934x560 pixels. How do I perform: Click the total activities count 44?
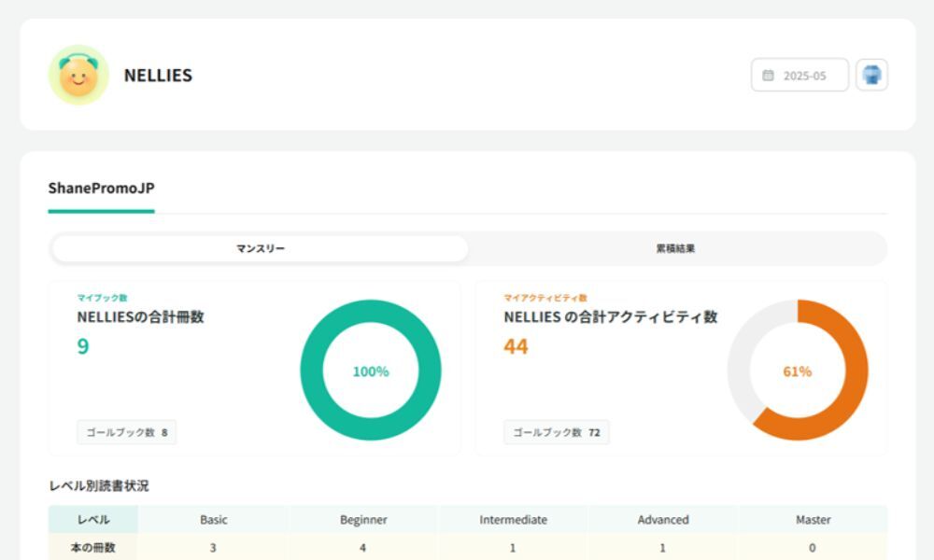pos(516,346)
